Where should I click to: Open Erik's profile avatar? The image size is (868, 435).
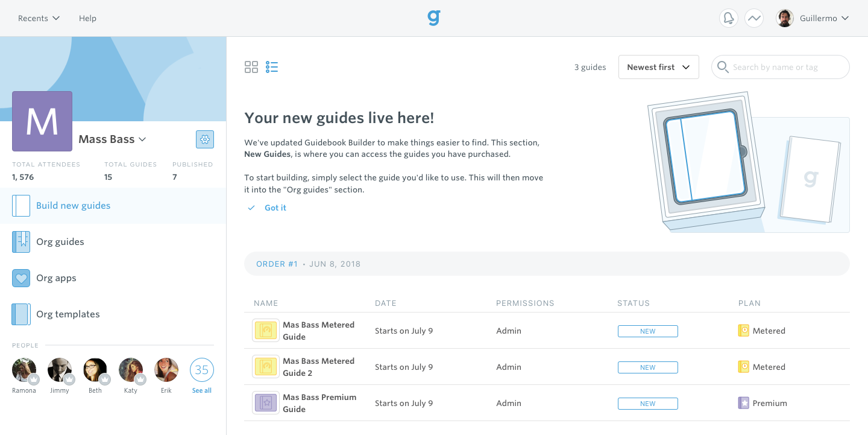click(166, 370)
